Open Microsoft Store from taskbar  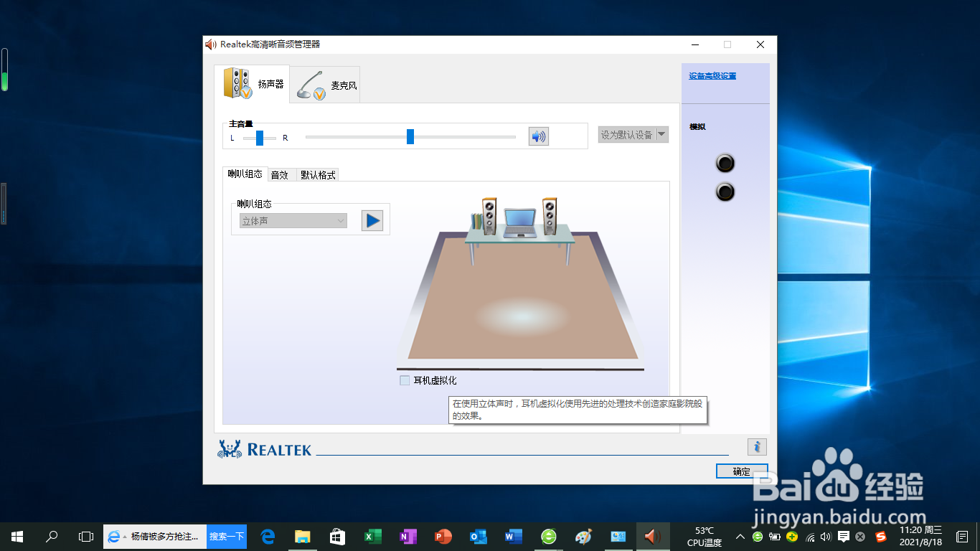338,536
